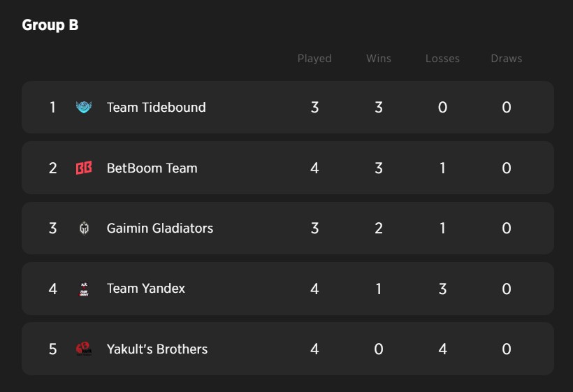Click the Played column header

(314, 59)
